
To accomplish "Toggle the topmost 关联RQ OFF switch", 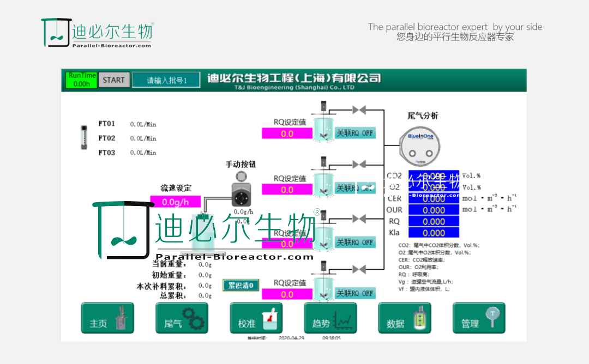I will tap(355, 133).
